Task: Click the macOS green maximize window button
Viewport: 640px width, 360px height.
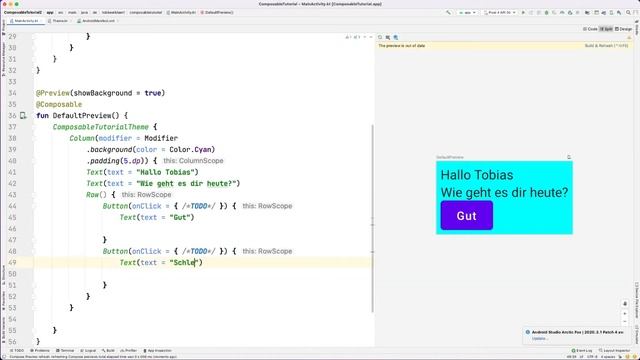Action: click(x=17, y=4)
